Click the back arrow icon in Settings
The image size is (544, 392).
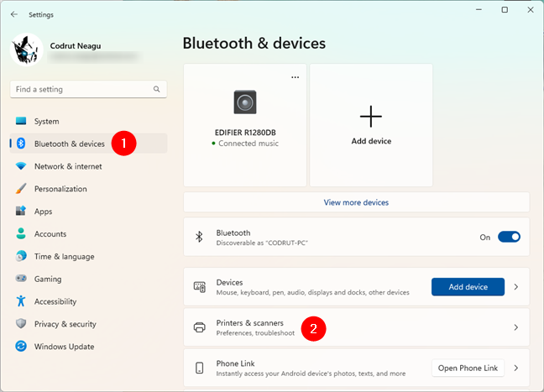pyautogui.click(x=14, y=14)
